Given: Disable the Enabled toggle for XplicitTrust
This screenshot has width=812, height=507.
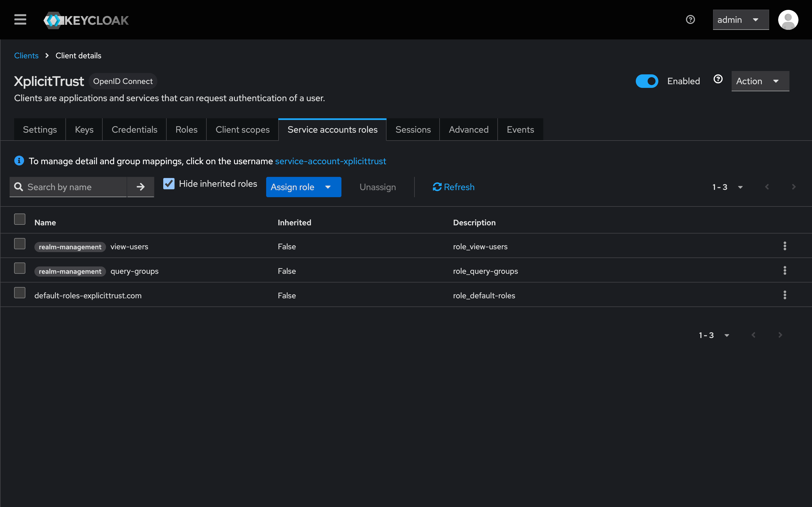Looking at the screenshot, I should [647, 81].
